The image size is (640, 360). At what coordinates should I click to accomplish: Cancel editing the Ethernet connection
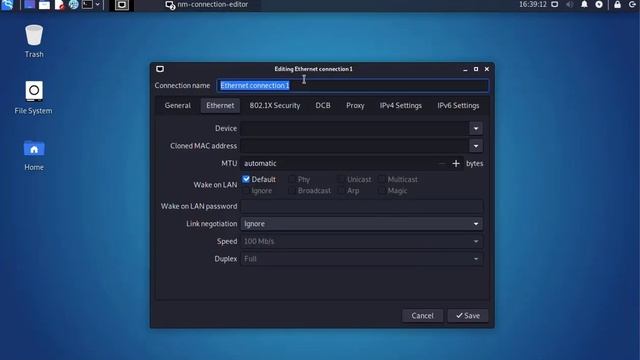422,316
